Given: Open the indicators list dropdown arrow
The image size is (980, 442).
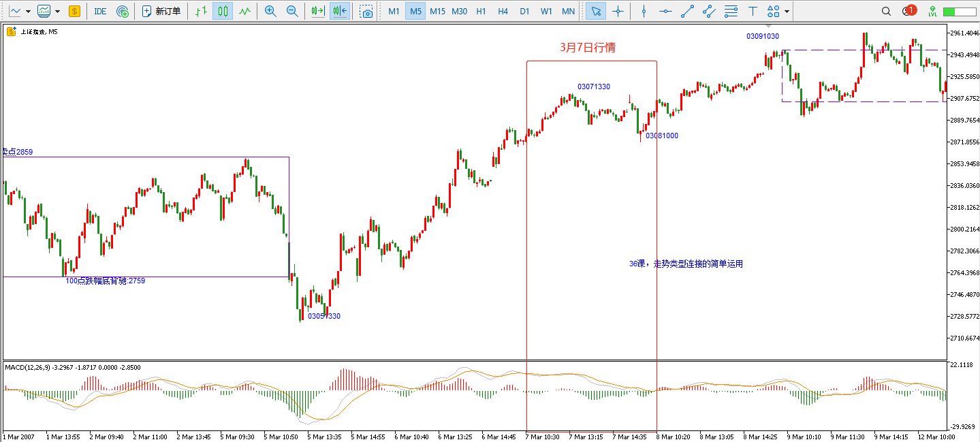Looking at the screenshot, I should 57,12.
